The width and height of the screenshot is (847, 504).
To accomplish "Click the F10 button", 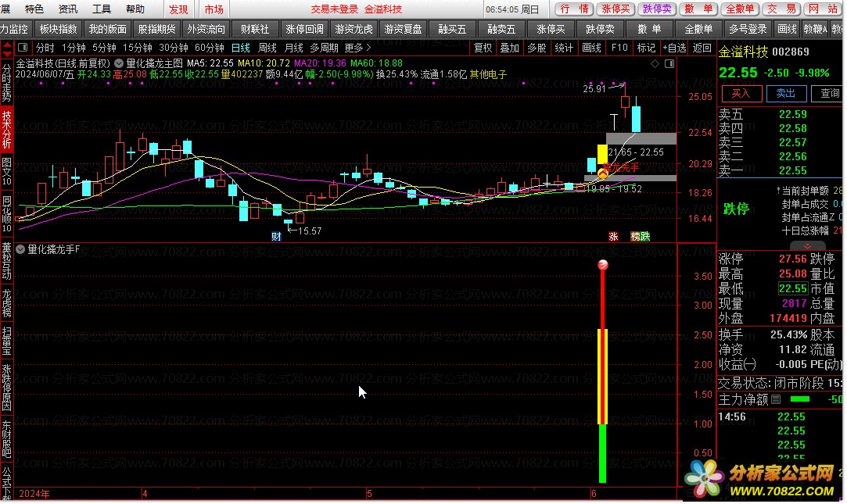I will (619, 48).
